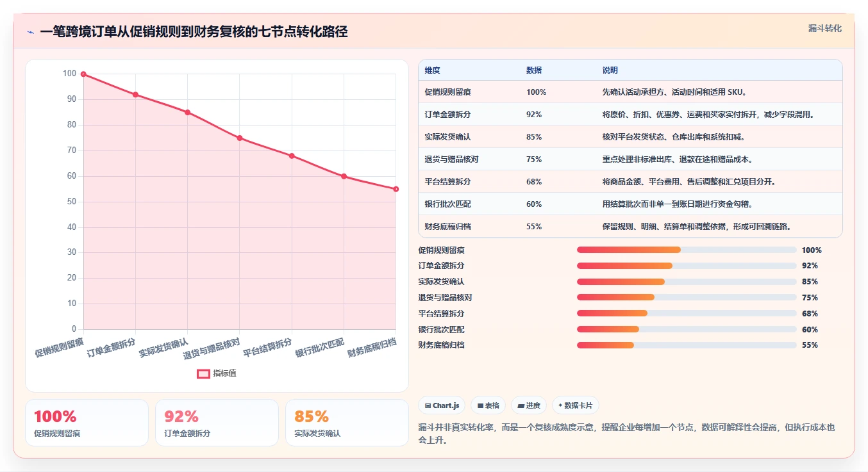Open the 100% 促销规则留痕 stat card
This screenshot has width=868, height=472.
(87, 423)
